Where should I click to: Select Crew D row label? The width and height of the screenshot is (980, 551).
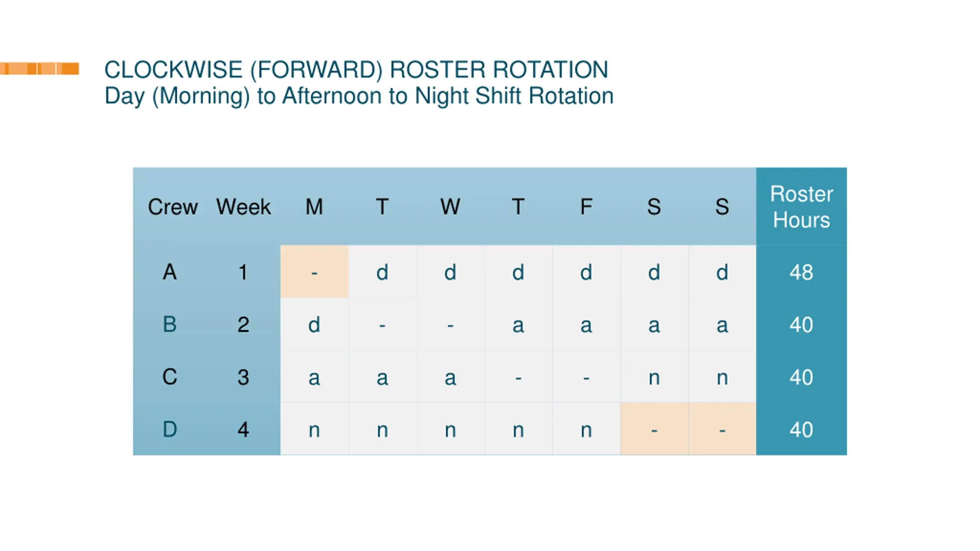pyautogui.click(x=170, y=429)
